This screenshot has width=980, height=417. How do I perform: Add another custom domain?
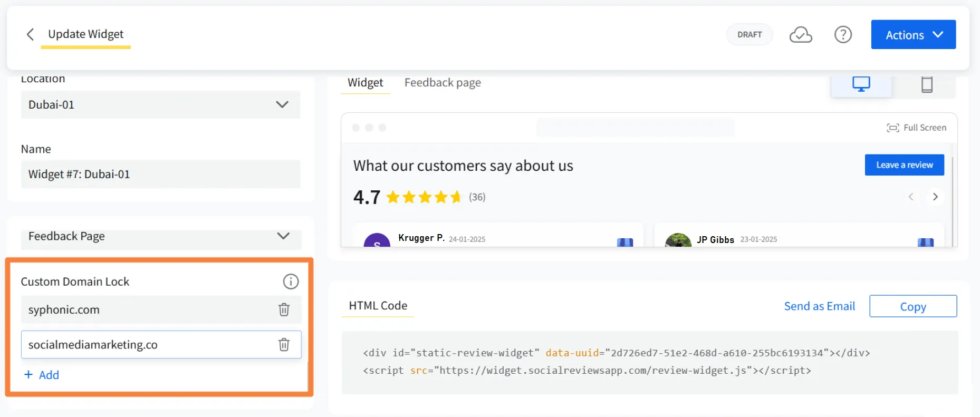(x=42, y=375)
